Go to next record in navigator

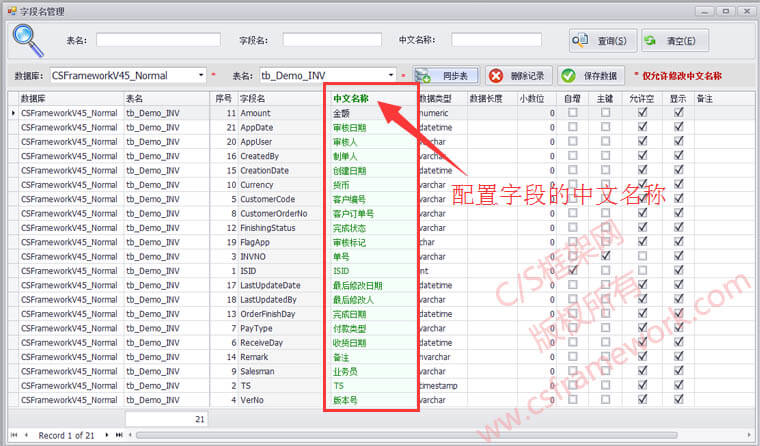coord(106,436)
